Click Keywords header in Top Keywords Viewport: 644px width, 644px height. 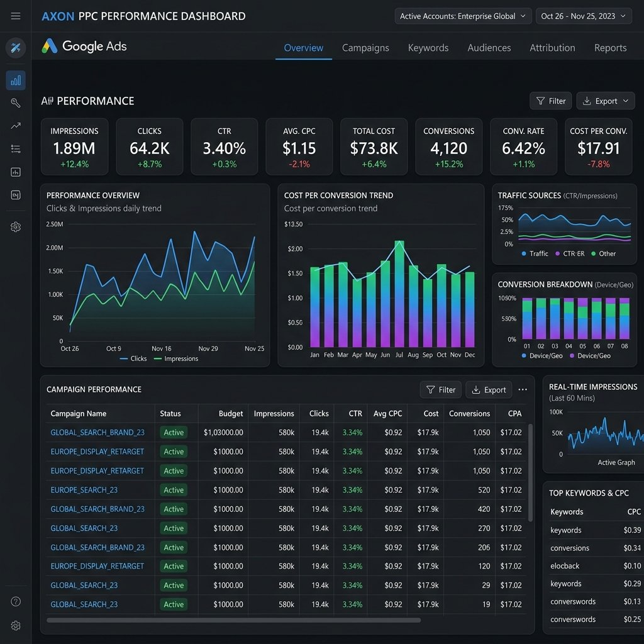567,511
